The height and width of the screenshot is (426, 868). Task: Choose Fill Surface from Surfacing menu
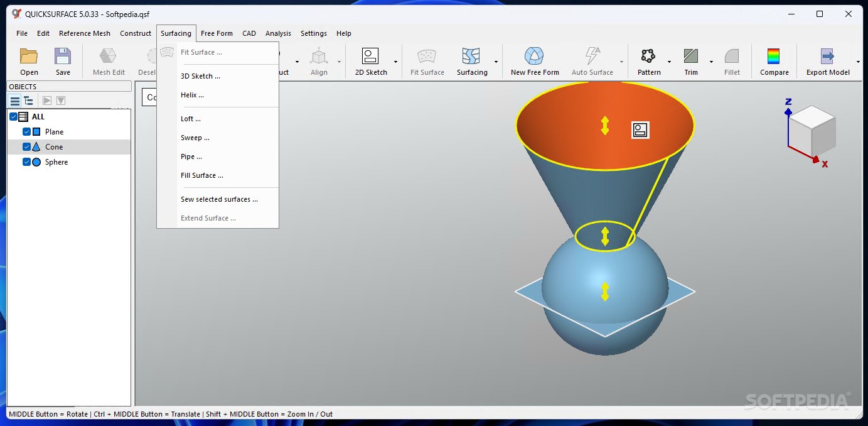(218, 175)
